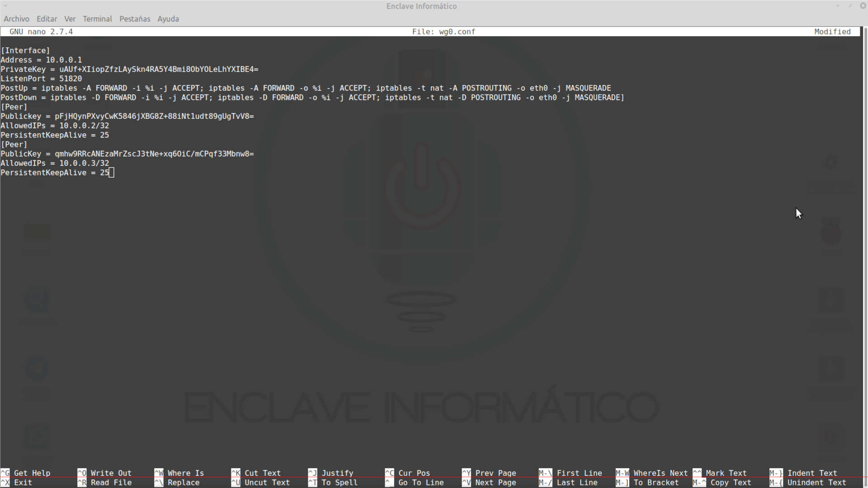Click the AllowedIPs 10.0.0.3/32 line

pos(55,163)
